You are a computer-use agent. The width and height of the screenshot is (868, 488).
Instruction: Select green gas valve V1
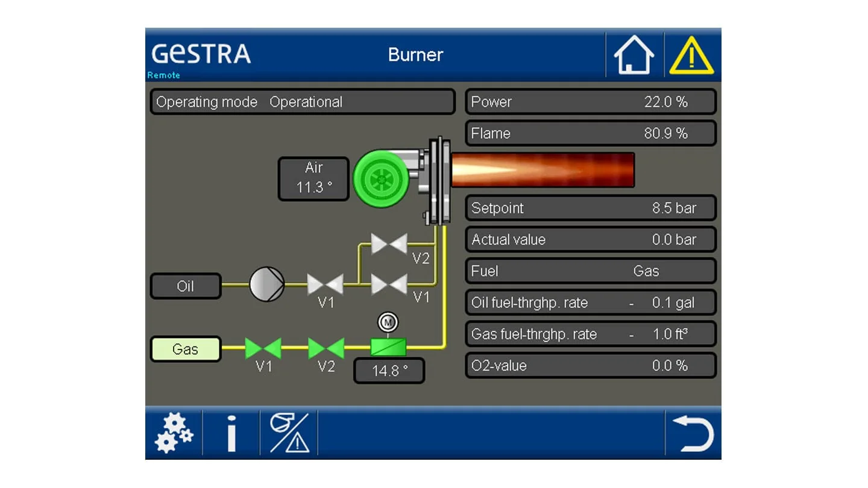tap(263, 348)
